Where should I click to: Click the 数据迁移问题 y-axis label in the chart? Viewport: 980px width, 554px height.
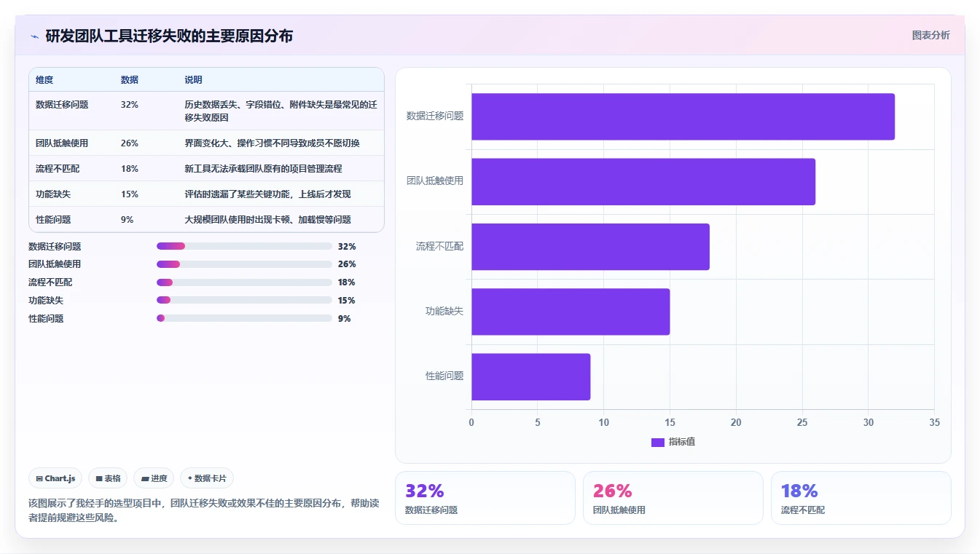pos(435,116)
